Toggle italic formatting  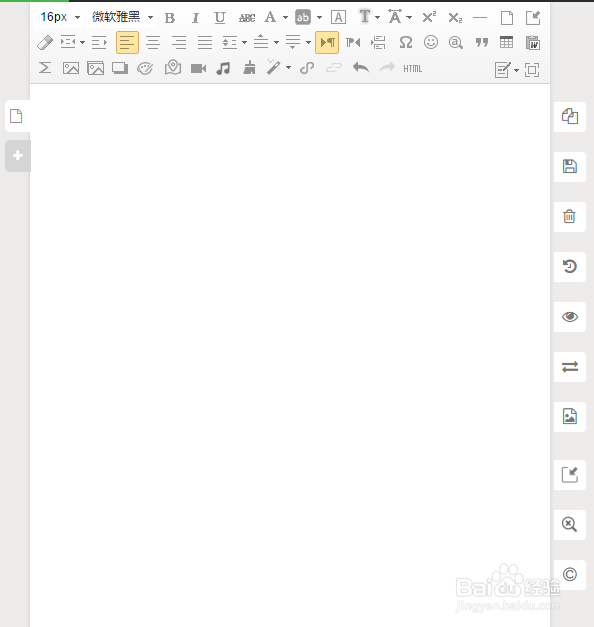tap(195, 18)
